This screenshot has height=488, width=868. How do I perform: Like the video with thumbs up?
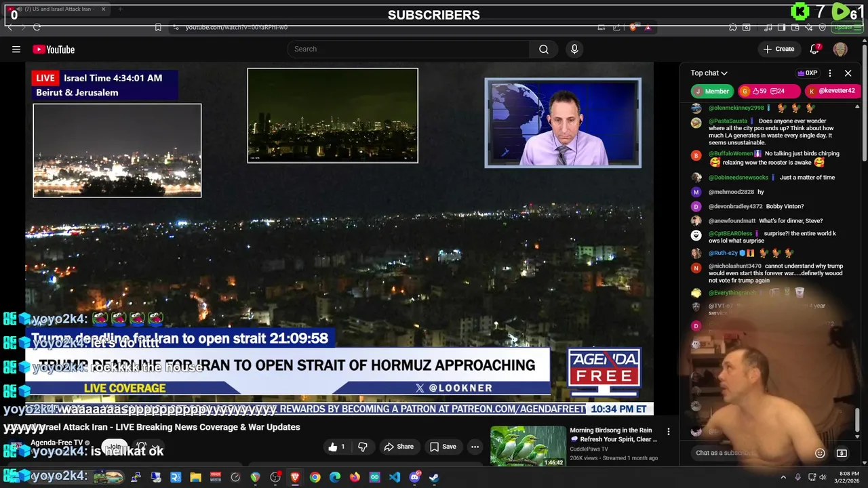coord(337,447)
